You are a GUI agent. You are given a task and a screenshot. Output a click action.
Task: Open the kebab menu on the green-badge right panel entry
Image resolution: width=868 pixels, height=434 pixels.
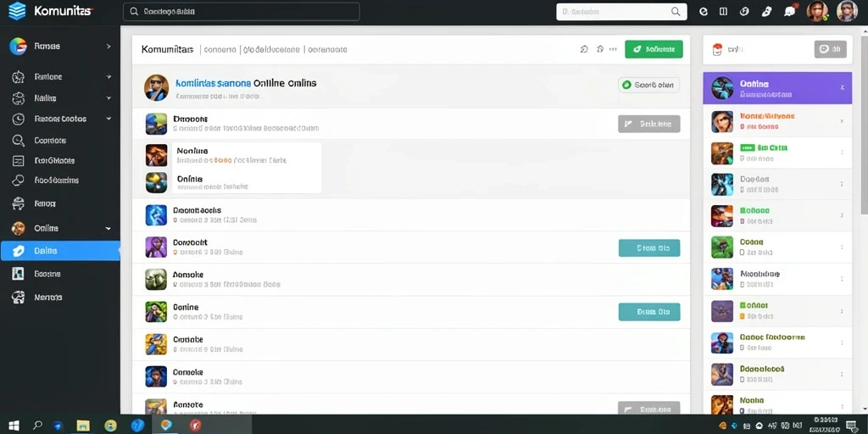point(842,153)
